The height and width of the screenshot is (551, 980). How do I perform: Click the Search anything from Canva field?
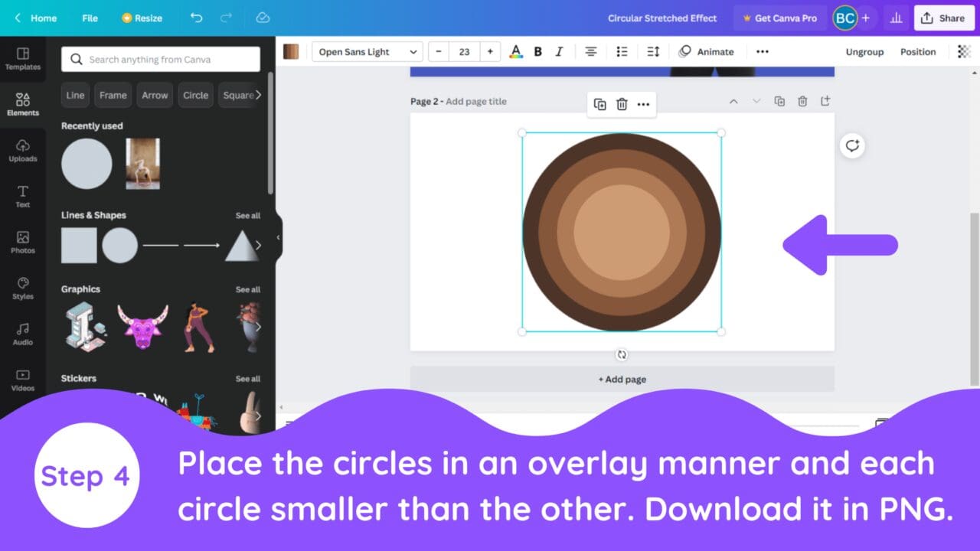point(161,59)
